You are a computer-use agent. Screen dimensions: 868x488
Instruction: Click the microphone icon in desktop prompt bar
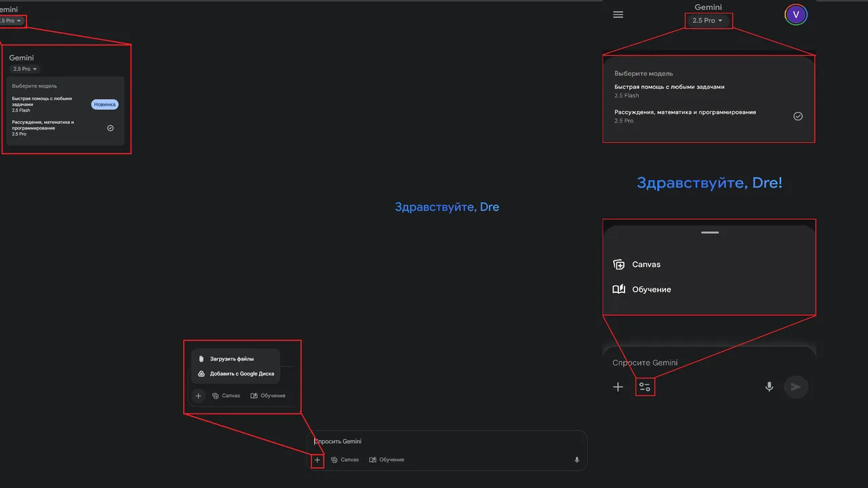577,460
